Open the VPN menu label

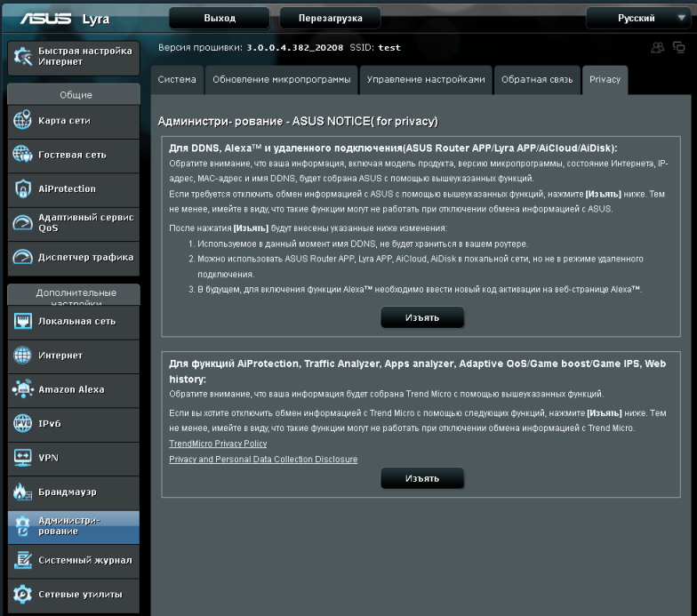[x=48, y=458]
